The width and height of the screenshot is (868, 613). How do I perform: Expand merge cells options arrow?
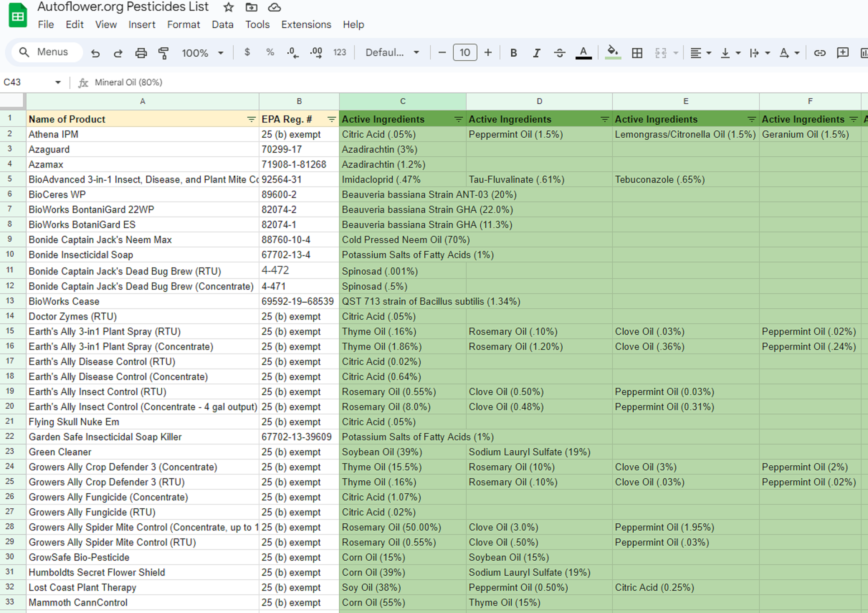coord(676,53)
